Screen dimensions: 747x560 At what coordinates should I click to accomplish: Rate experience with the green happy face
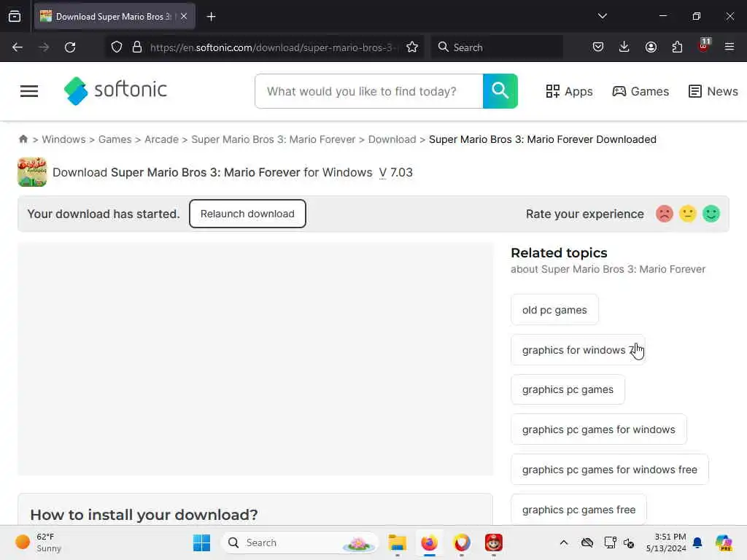pyautogui.click(x=711, y=214)
